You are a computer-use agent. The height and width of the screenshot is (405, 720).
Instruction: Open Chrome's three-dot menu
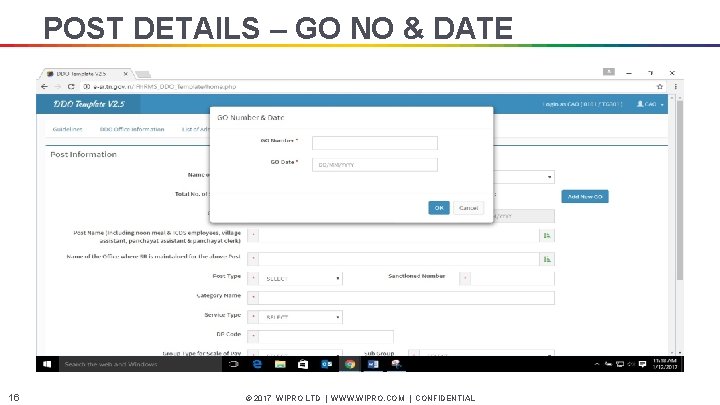(x=675, y=86)
